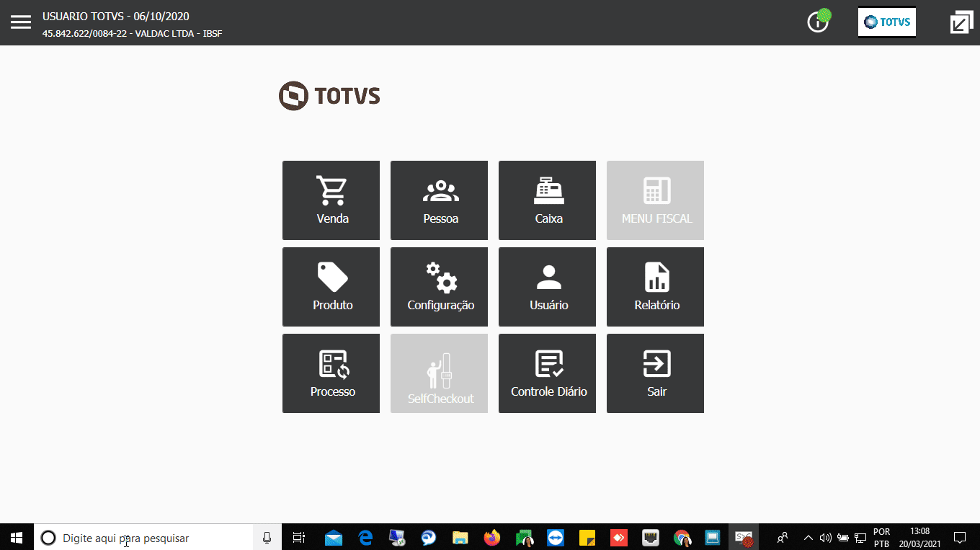Open the Produto tile
This screenshot has width=980, height=550.
point(331,287)
